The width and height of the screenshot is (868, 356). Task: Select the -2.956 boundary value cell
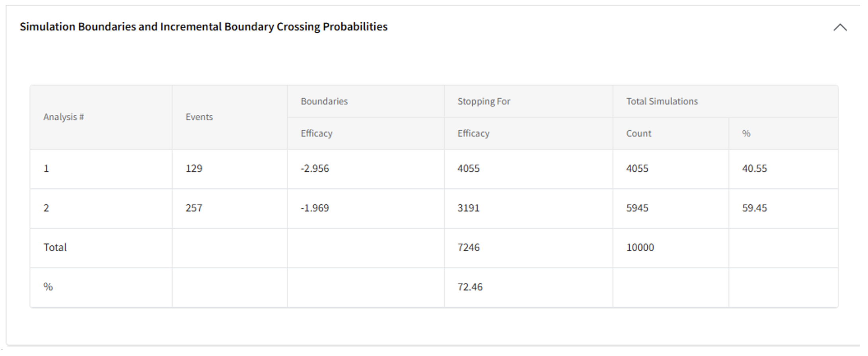(x=315, y=168)
